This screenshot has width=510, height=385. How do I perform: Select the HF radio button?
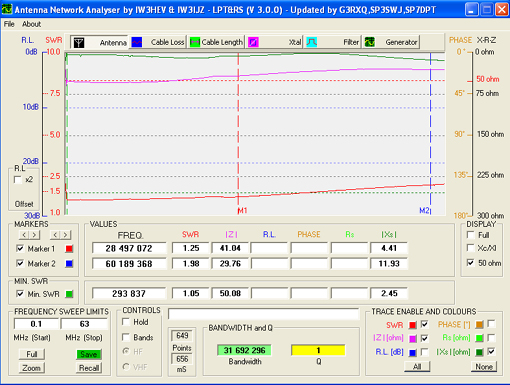tap(126, 351)
